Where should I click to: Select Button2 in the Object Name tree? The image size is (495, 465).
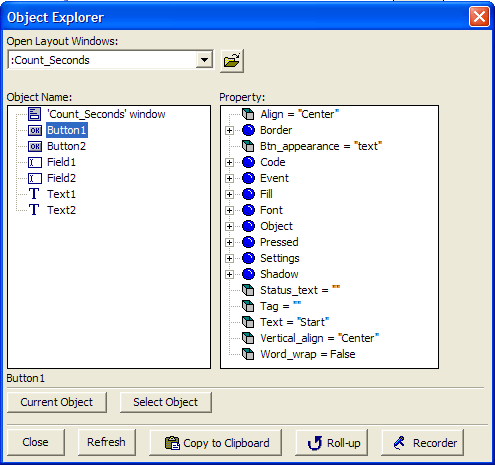66,146
